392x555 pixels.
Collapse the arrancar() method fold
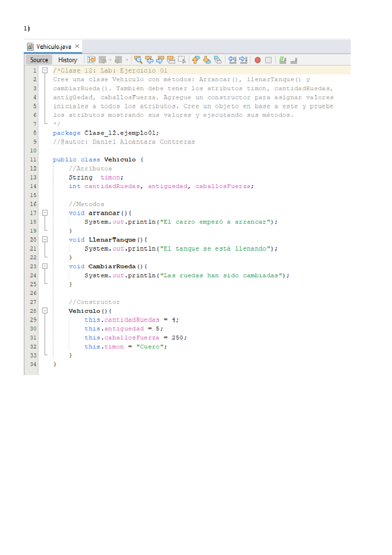pos(45,213)
